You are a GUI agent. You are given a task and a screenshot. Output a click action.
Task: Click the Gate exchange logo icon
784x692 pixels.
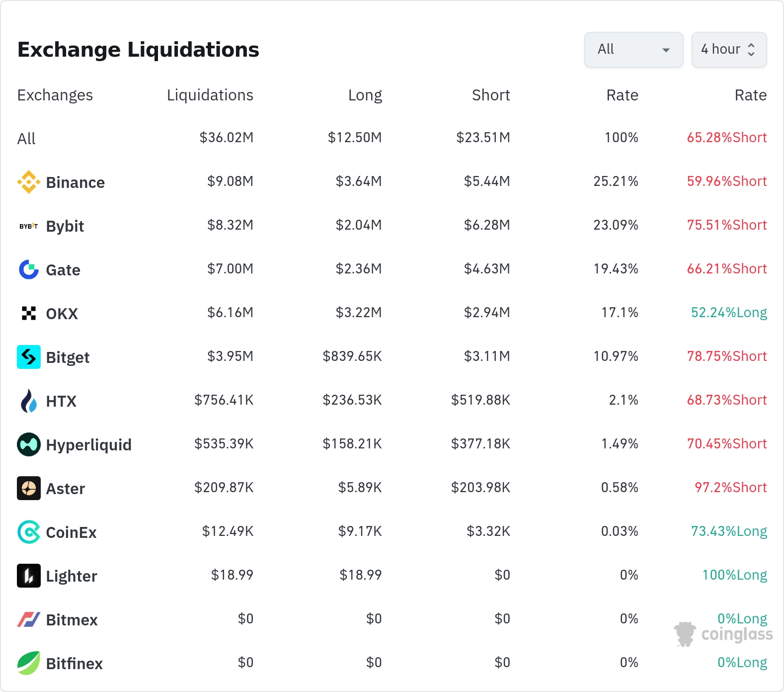[x=29, y=269]
